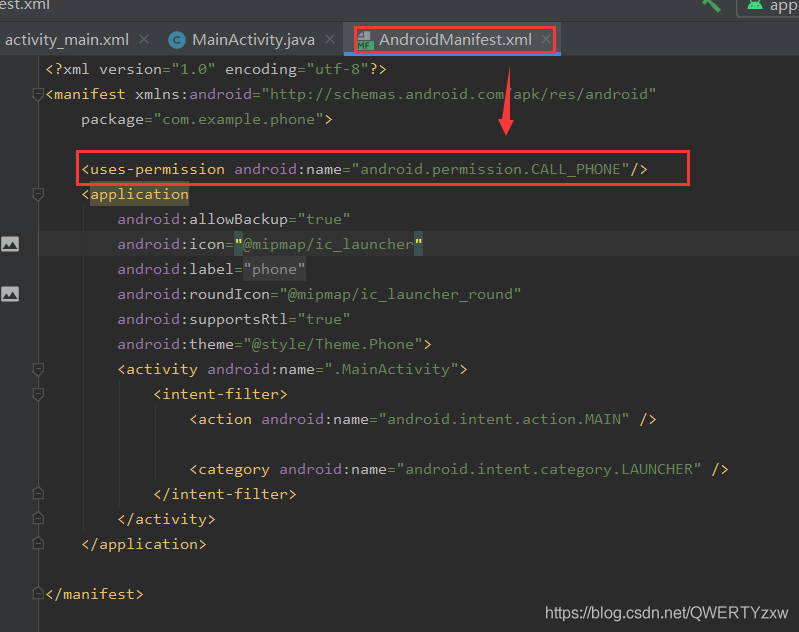This screenshot has width=799, height=632.
Task: Click the green hammer build icon
Action: pos(712,5)
